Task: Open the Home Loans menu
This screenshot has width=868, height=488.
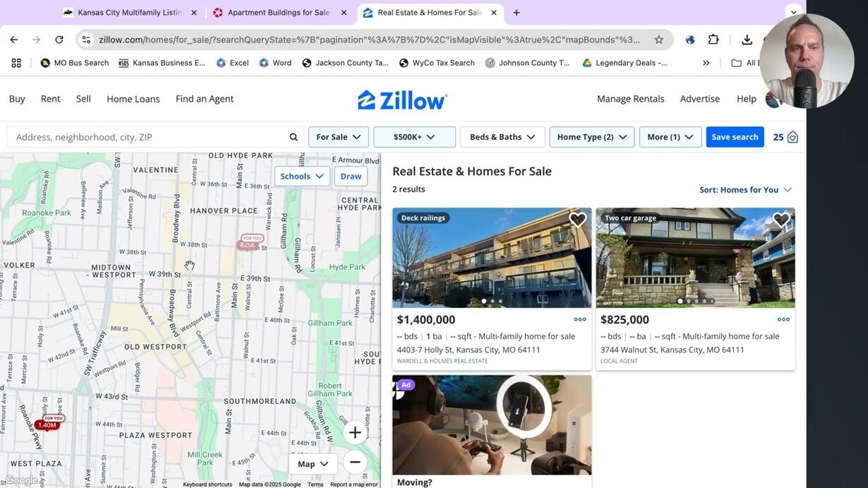Action: (x=133, y=99)
